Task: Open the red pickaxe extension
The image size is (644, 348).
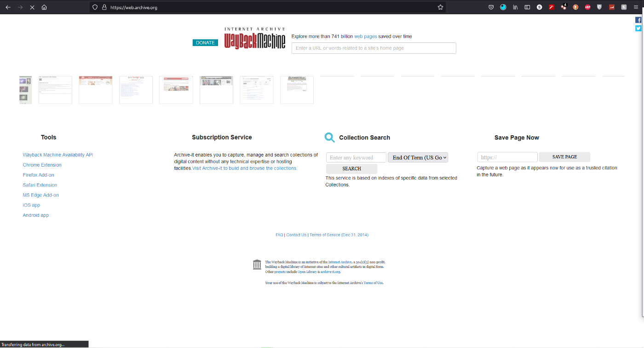Action: pos(552,7)
